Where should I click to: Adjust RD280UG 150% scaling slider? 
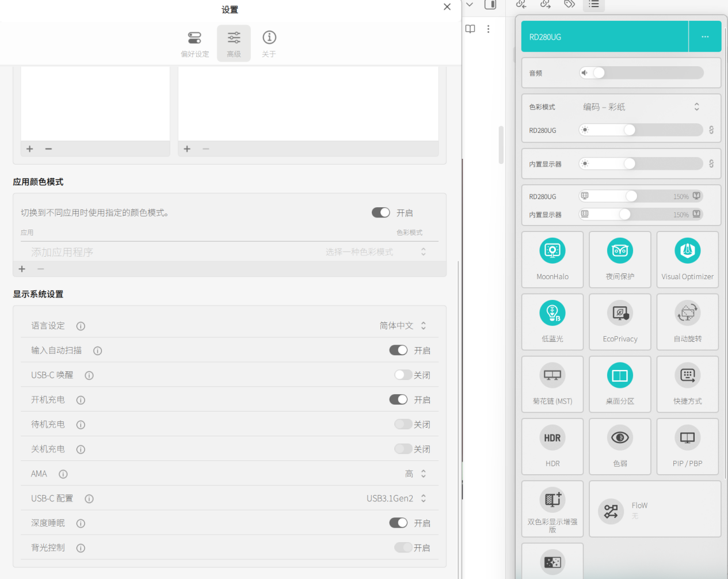[x=641, y=196]
